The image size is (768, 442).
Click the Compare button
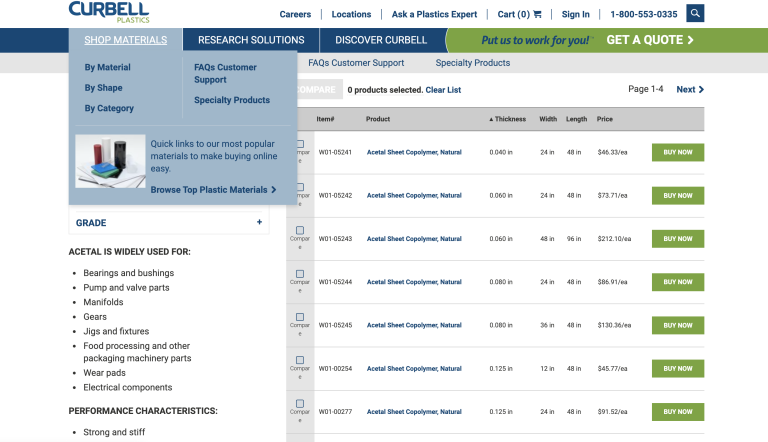click(318, 90)
